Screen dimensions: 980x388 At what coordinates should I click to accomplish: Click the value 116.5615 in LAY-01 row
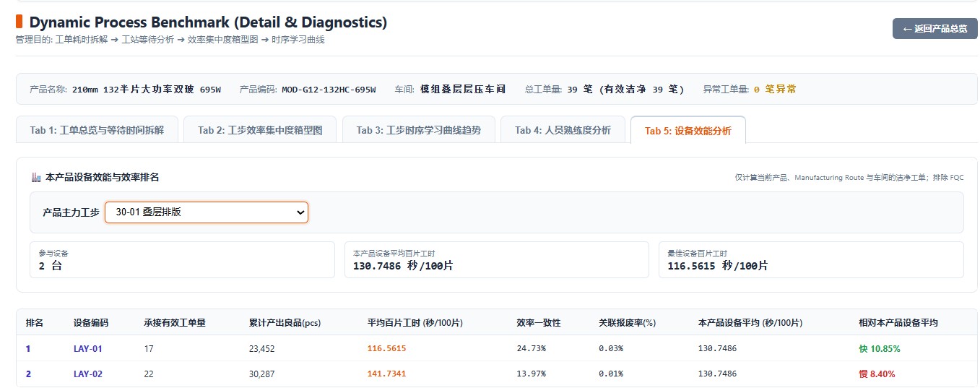click(387, 349)
